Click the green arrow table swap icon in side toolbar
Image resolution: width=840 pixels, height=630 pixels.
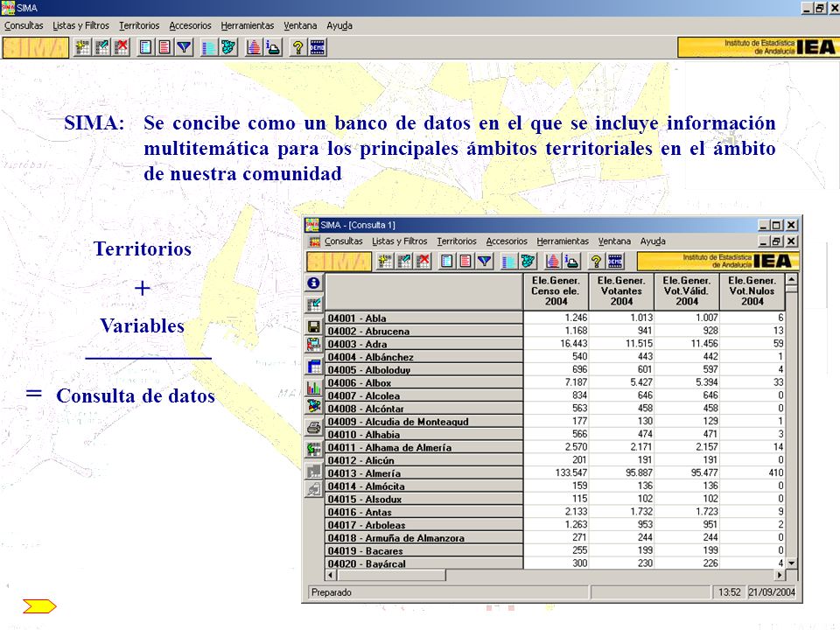click(314, 449)
